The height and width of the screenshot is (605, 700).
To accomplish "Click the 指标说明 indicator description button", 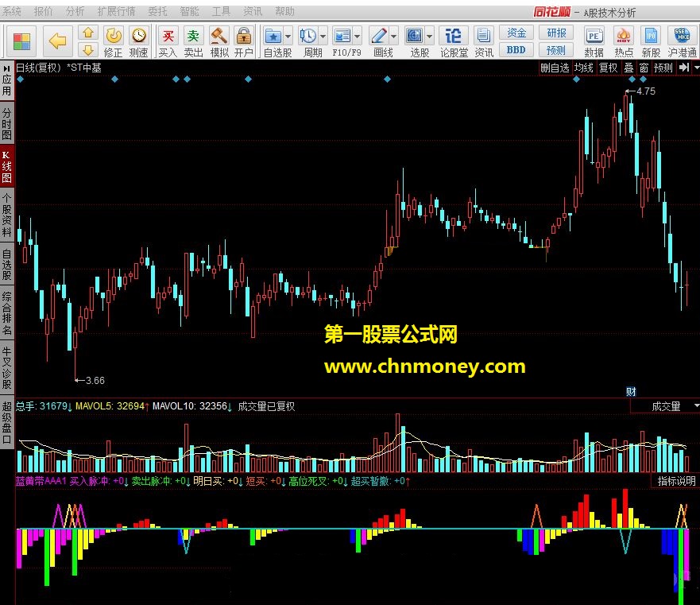I will pyautogui.click(x=676, y=481).
